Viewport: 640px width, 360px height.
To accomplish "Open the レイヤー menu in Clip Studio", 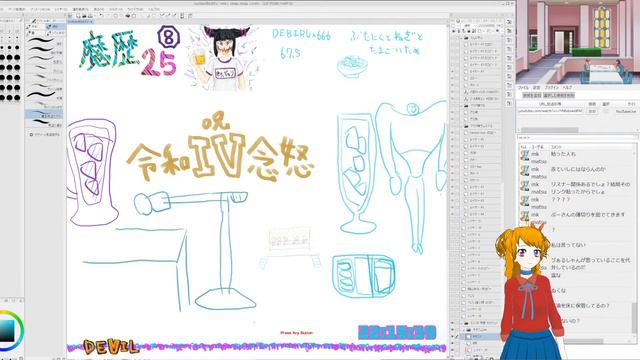I will (61, 9).
